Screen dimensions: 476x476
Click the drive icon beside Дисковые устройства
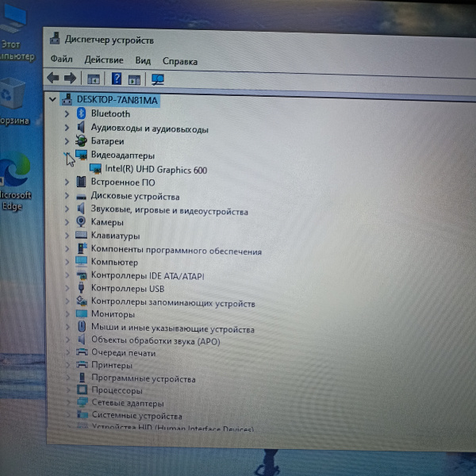click(81, 198)
